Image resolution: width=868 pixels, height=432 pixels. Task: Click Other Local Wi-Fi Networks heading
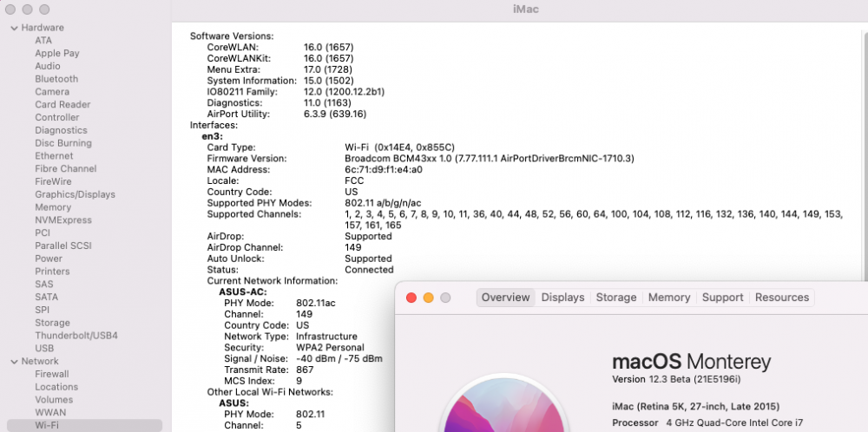point(270,391)
